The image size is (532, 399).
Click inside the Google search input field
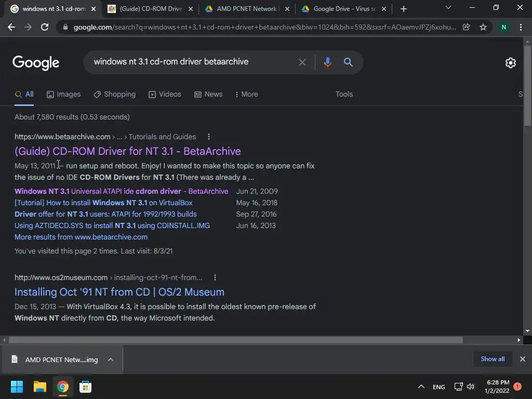[x=193, y=62]
